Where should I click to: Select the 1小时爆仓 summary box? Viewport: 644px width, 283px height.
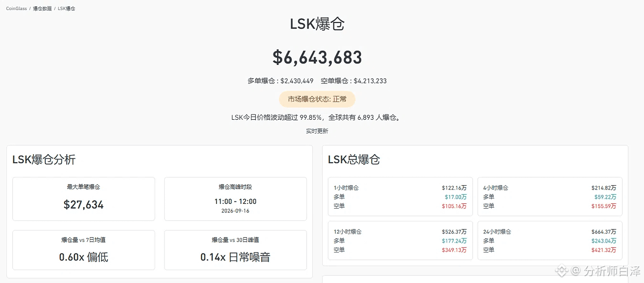[400, 197]
